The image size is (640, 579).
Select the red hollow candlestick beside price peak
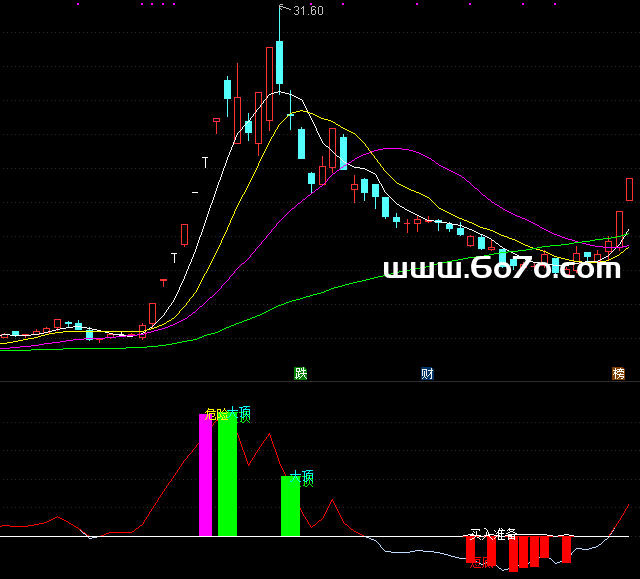click(269, 82)
